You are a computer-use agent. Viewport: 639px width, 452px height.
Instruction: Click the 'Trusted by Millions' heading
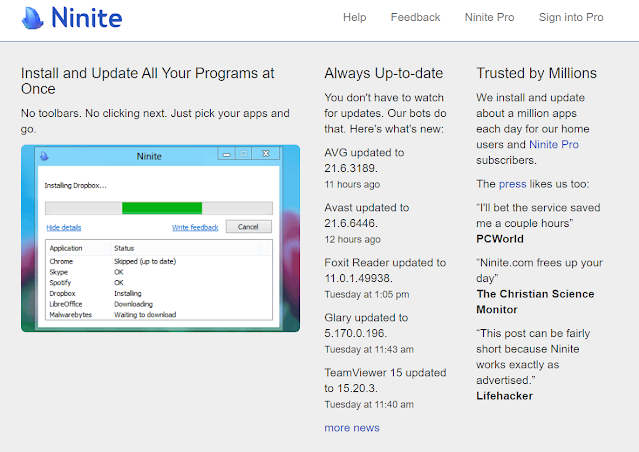[536, 73]
